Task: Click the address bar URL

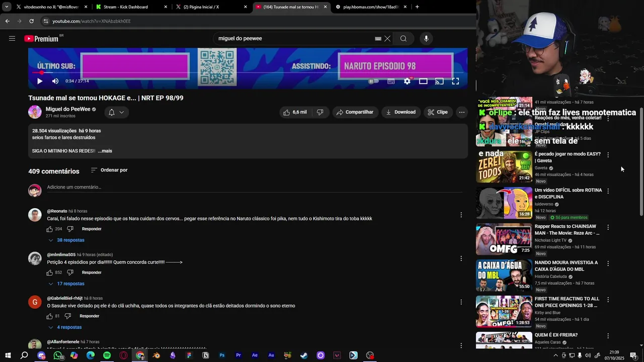Action: click(92, 21)
